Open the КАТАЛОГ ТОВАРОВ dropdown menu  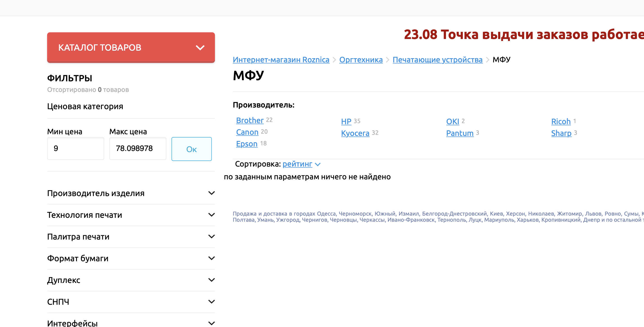(x=131, y=48)
